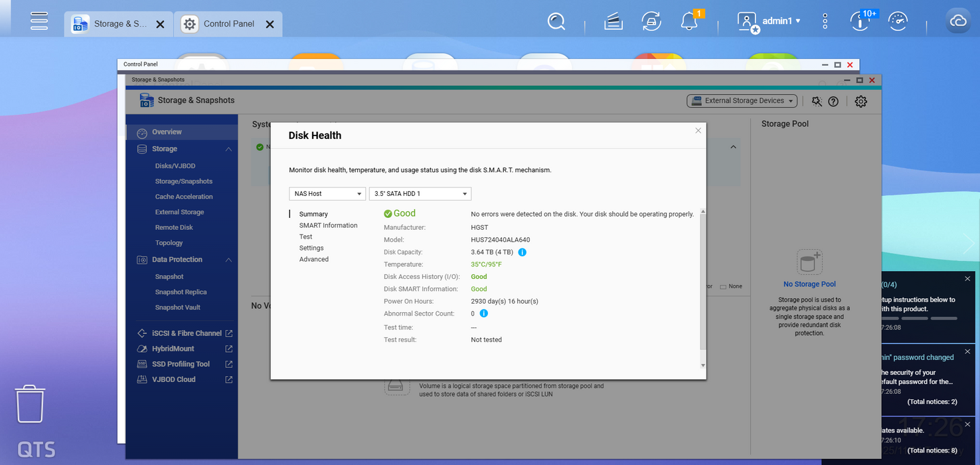The width and height of the screenshot is (980, 465).
Task: Open the 3.5" SATA HDD 1 dropdown
Action: [420, 194]
